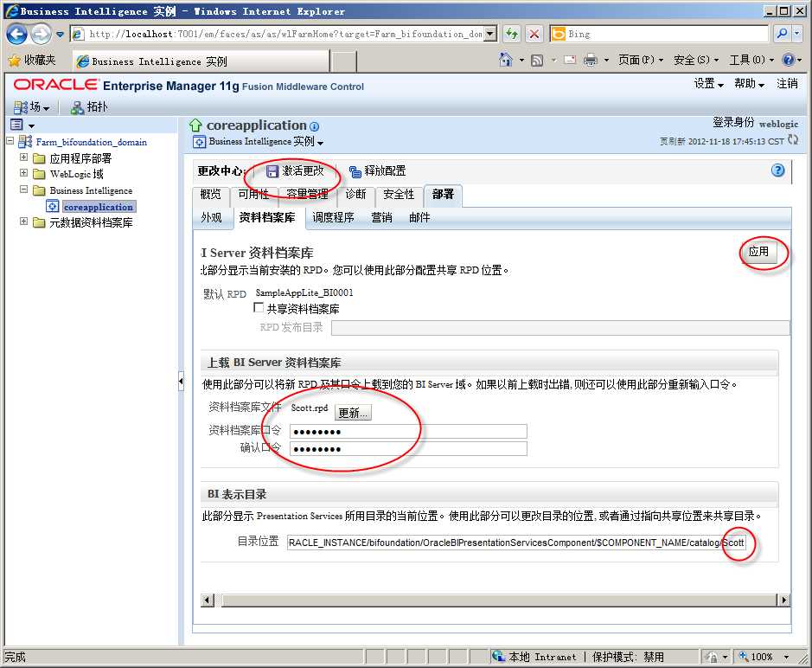Open the 工具(O) tools menu
This screenshot has height=668, width=812.
(751, 60)
